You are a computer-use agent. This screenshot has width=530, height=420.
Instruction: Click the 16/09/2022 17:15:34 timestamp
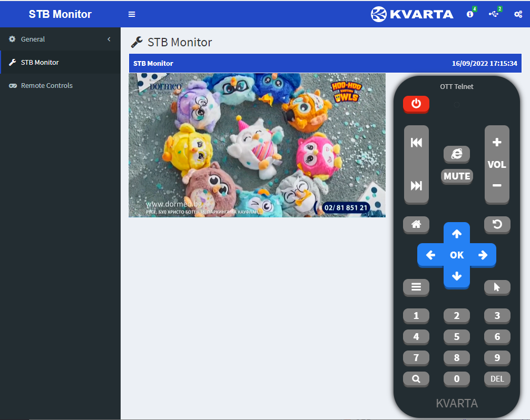(484, 64)
